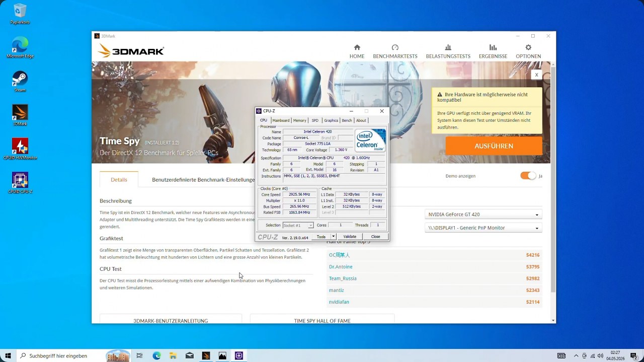Viewport: 644px width, 362px height.
Task: Click Validate button in CPU-Z
Action: click(350, 237)
